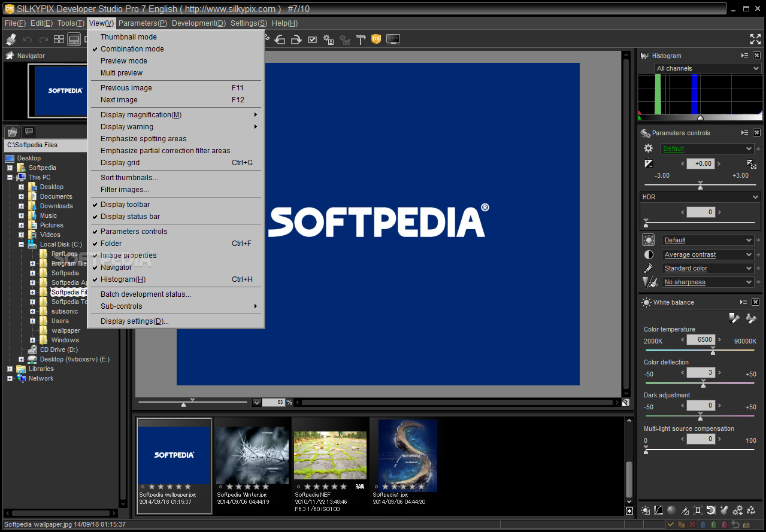The image size is (766, 532).
Task: Open the Standard color dropdown
Action: click(x=708, y=268)
